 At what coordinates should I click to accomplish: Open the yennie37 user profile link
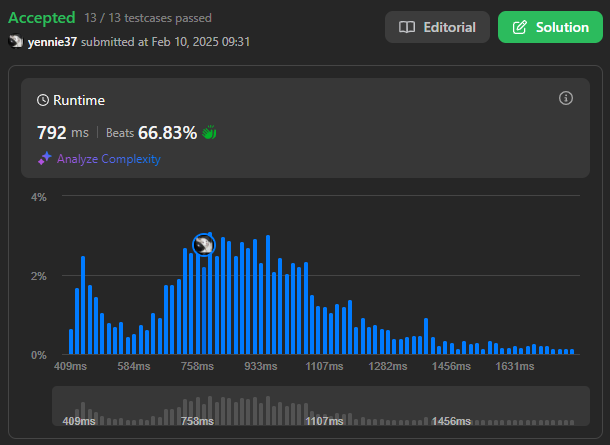(x=52, y=42)
